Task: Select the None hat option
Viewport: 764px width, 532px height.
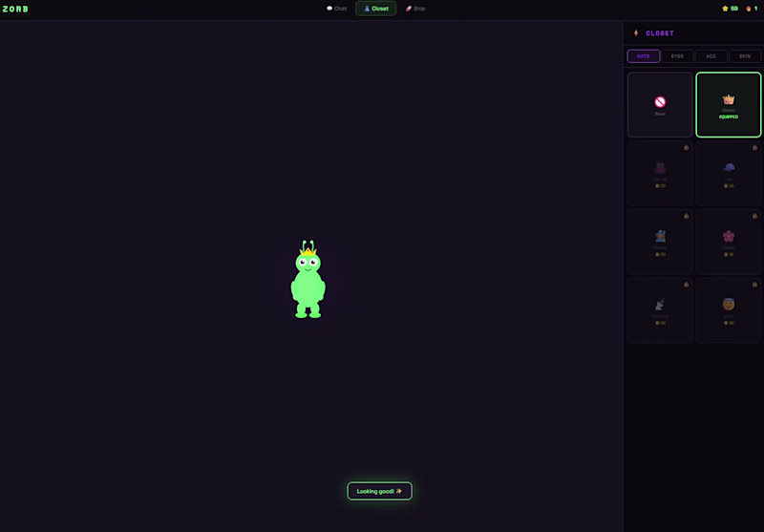Action: click(660, 105)
